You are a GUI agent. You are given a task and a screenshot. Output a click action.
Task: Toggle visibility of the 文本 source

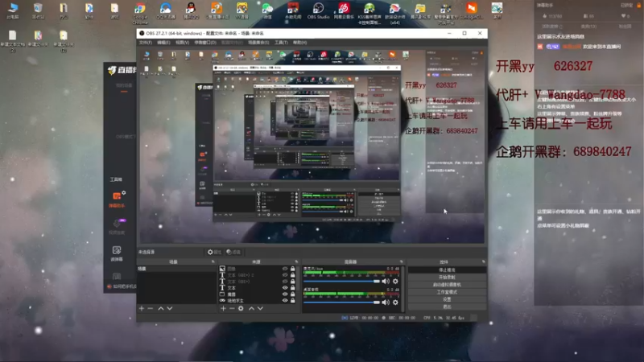tap(285, 288)
